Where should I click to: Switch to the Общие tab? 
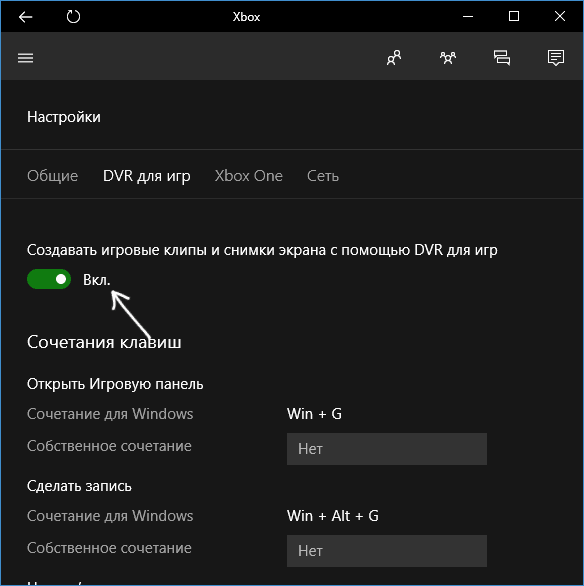53,176
